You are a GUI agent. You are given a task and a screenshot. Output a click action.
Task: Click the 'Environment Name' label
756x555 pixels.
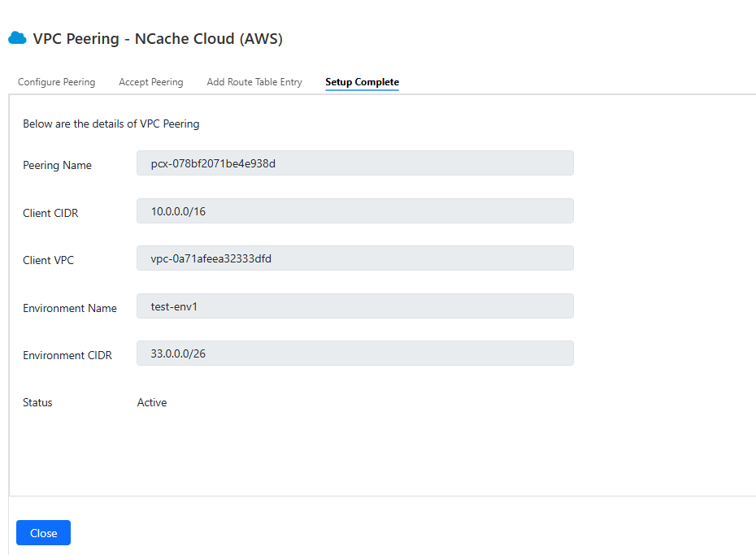(70, 308)
